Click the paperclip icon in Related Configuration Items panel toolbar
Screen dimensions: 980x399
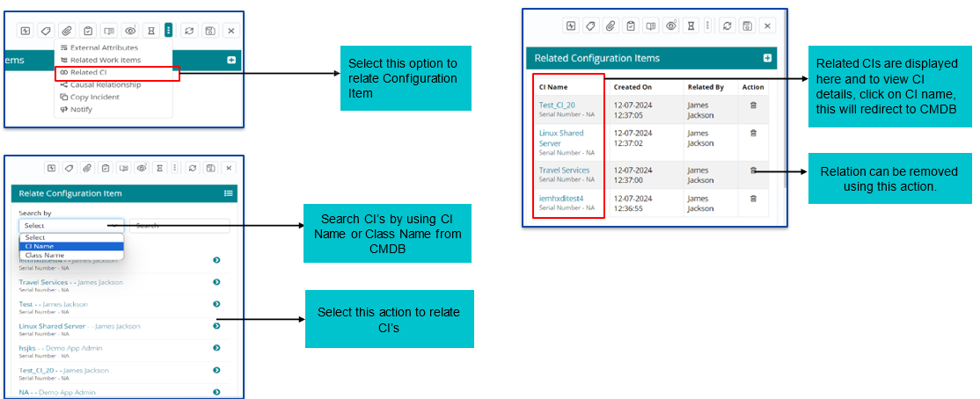click(x=611, y=25)
